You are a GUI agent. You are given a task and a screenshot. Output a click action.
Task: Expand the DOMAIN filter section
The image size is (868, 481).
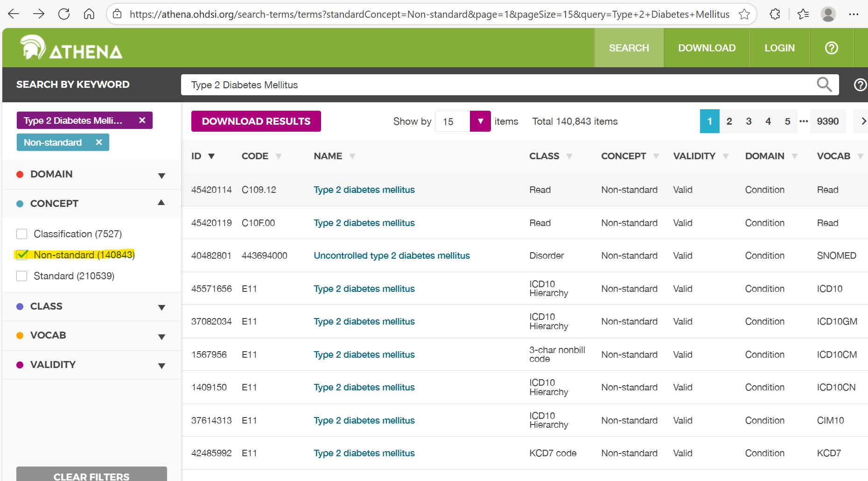pos(91,175)
